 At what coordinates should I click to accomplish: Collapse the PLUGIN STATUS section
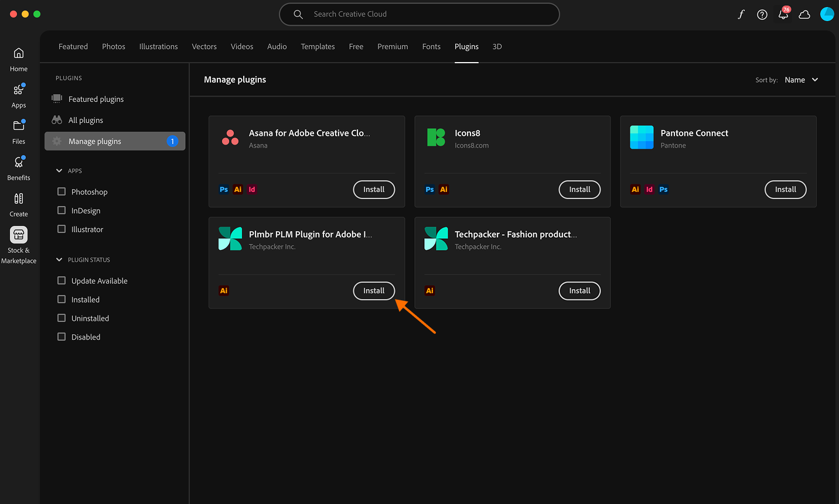59,259
